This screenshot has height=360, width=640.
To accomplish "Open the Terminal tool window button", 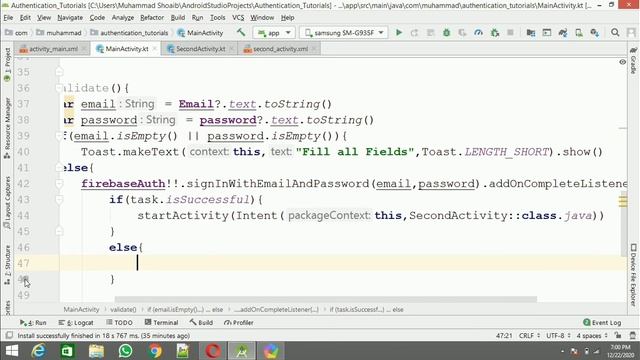I will pos(162,322).
